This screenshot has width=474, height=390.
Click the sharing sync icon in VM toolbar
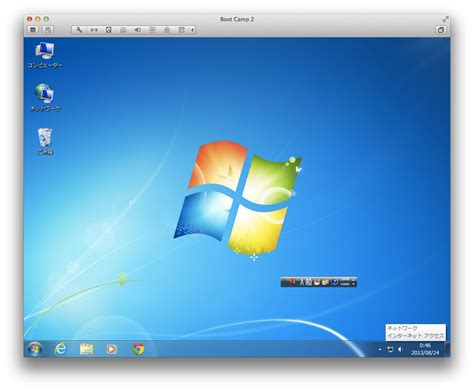click(x=181, y=30)
